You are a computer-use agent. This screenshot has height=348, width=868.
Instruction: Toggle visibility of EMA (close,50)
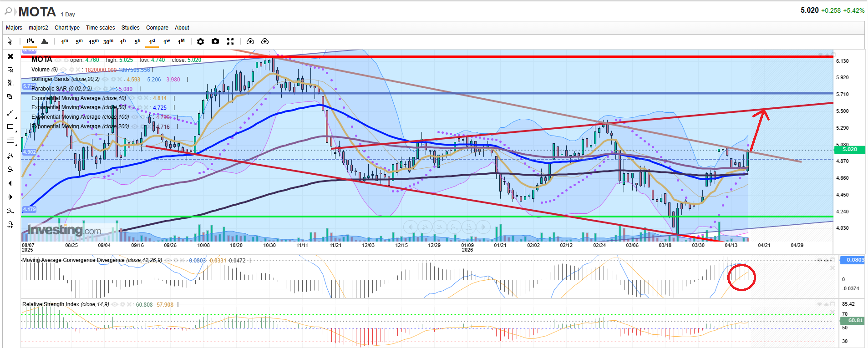tap(132, 107)
